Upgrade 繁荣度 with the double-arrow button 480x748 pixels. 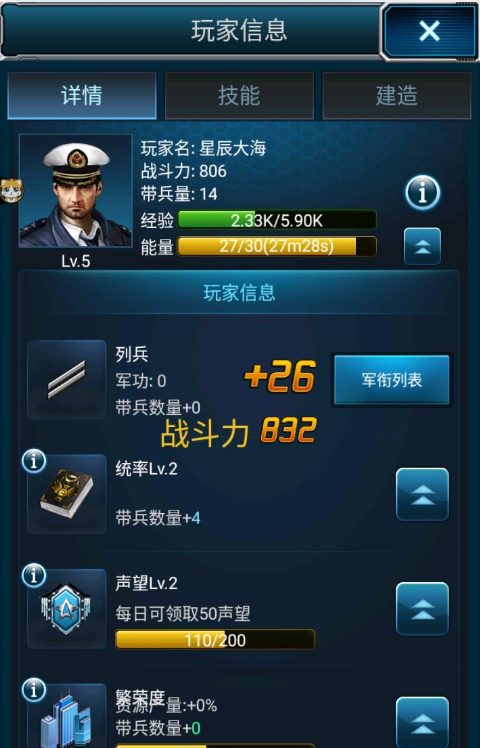click(x=422, y=722)
